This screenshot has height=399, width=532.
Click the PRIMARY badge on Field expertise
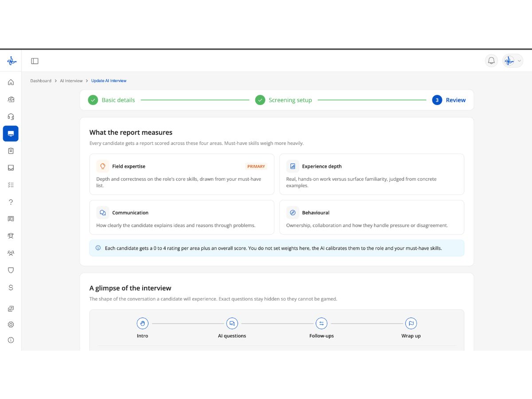pyautogui.click(x=256, y=167)
